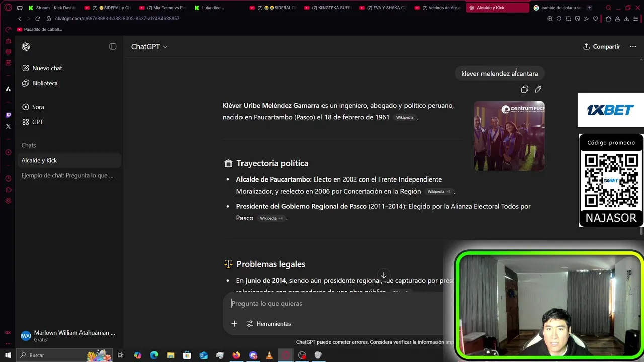The width and height of the screenshot is (644, 362).
Task: Open a new browser tab with plus
Action: pos(589,8)
